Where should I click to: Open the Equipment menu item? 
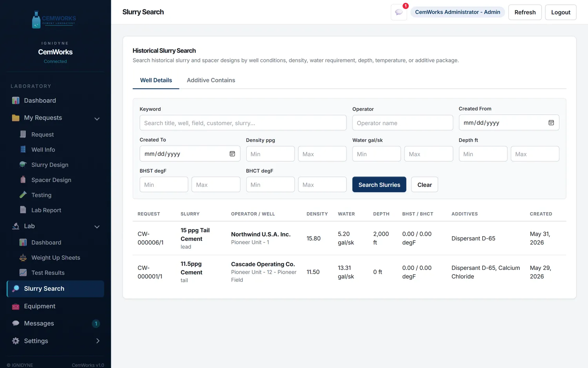click(55, 306)
